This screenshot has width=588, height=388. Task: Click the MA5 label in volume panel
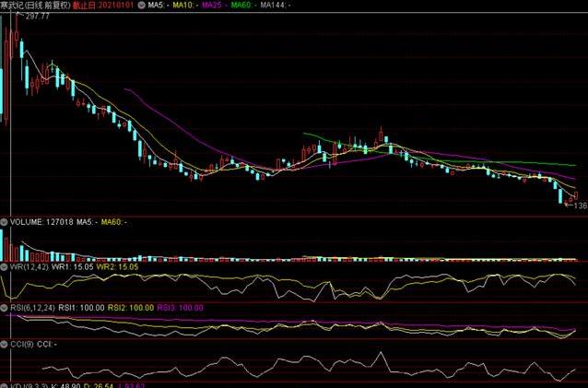tap(87, 222)
